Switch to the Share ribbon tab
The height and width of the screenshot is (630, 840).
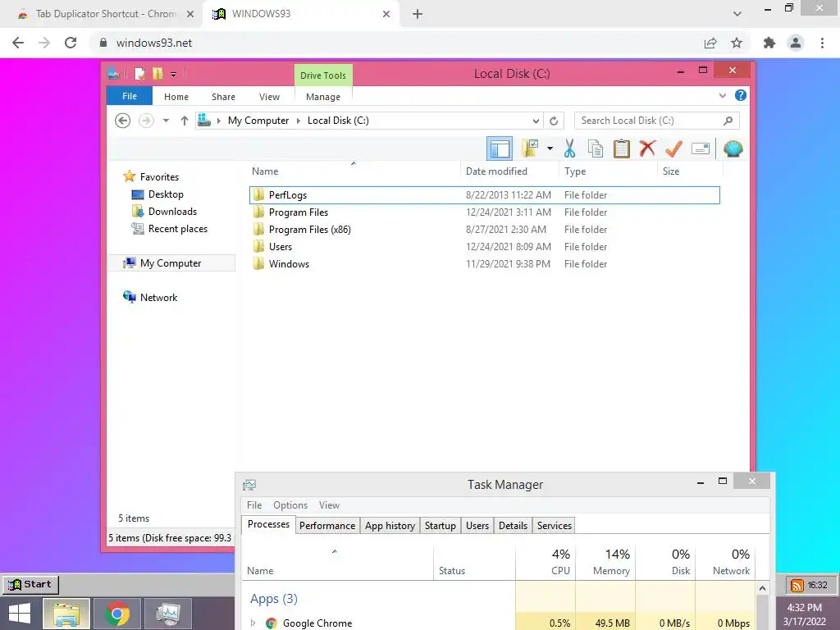coord(223,97)
